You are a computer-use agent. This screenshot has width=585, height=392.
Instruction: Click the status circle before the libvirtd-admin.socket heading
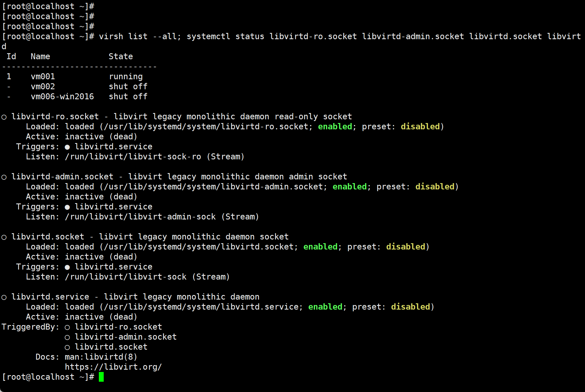click(x=4, y=177)
